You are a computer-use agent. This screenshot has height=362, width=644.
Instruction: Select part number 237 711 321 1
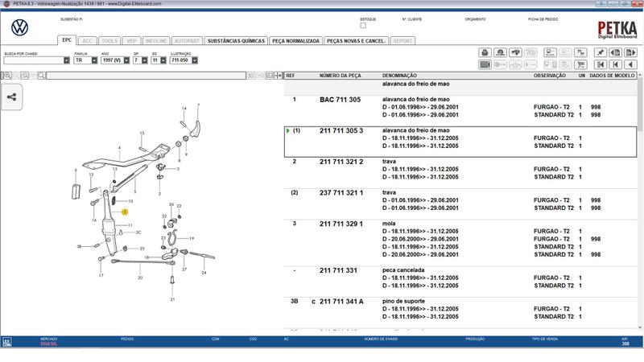[341, 192]
